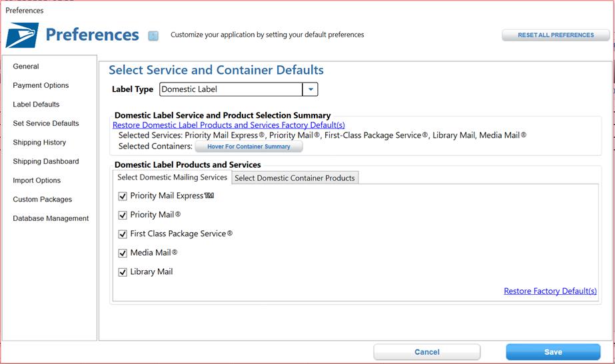The image size is (615, 364).
Task: Click Domestic Label Service and Product Selection Summary heading
Action: (223, 115)
